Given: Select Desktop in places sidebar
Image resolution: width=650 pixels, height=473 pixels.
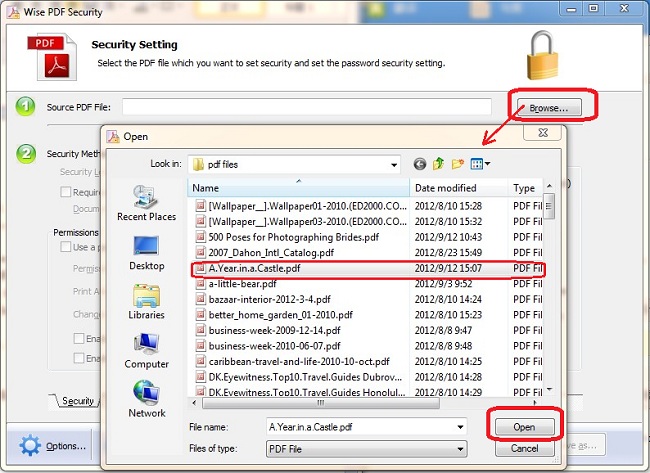Looking at the screenshot, I should [x=146, y=253].
